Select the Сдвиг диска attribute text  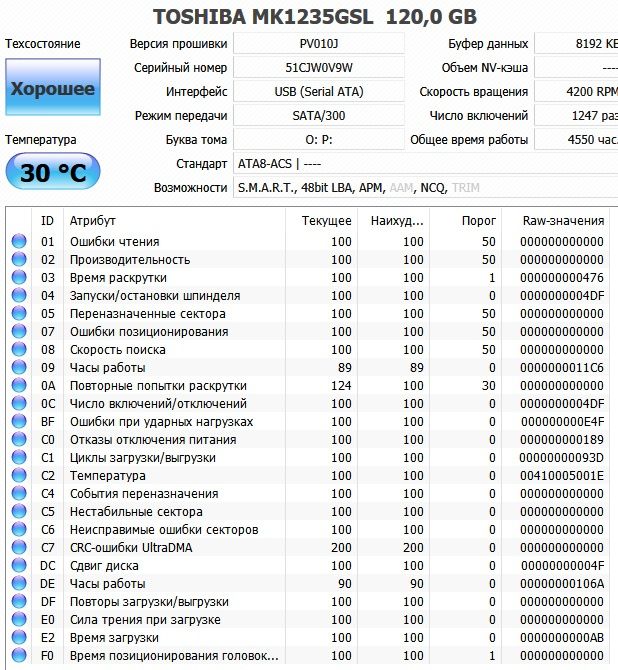[x=104, y=566]
